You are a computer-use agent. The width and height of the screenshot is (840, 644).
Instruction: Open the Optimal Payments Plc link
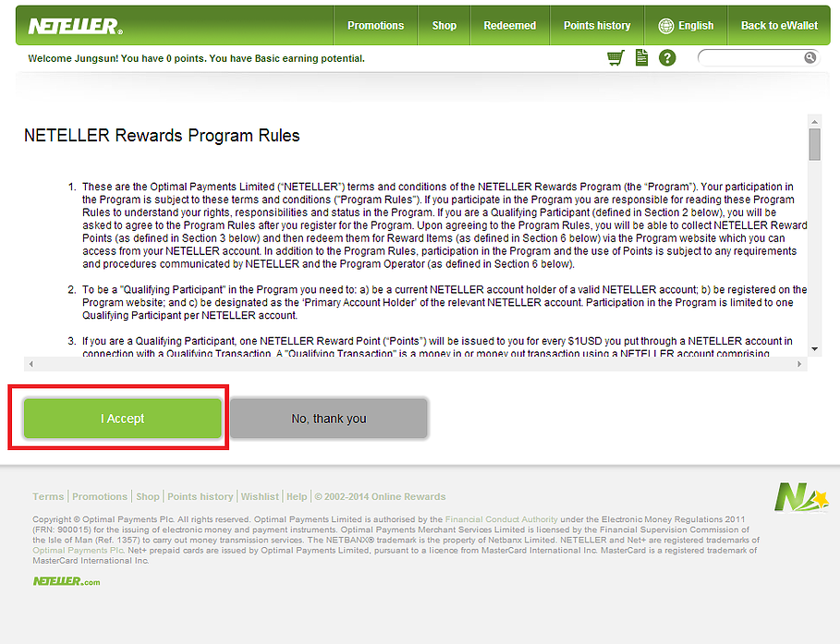click(x=79, y=551)
